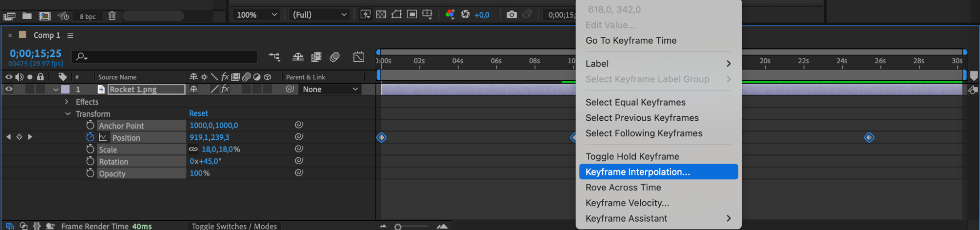The image size is (980, 230).
Task: Toggle the Scale constrain proportions link
Action: coord(194,149)
